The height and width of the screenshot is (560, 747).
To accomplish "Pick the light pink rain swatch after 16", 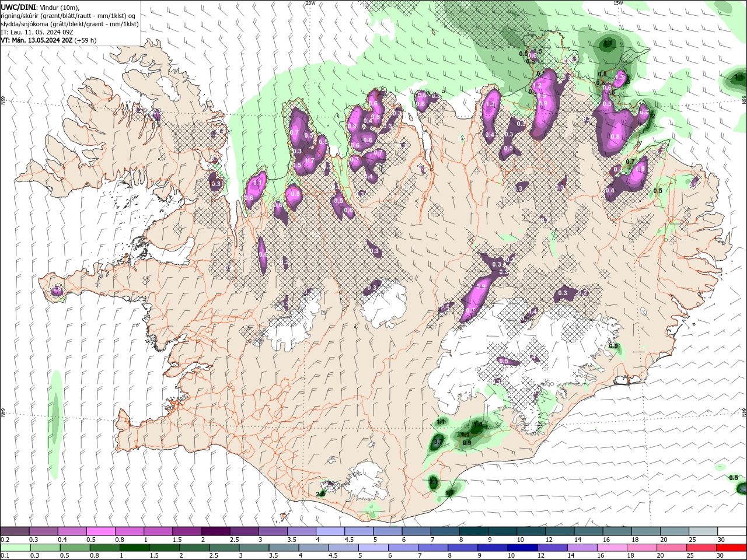I will 612,548.
